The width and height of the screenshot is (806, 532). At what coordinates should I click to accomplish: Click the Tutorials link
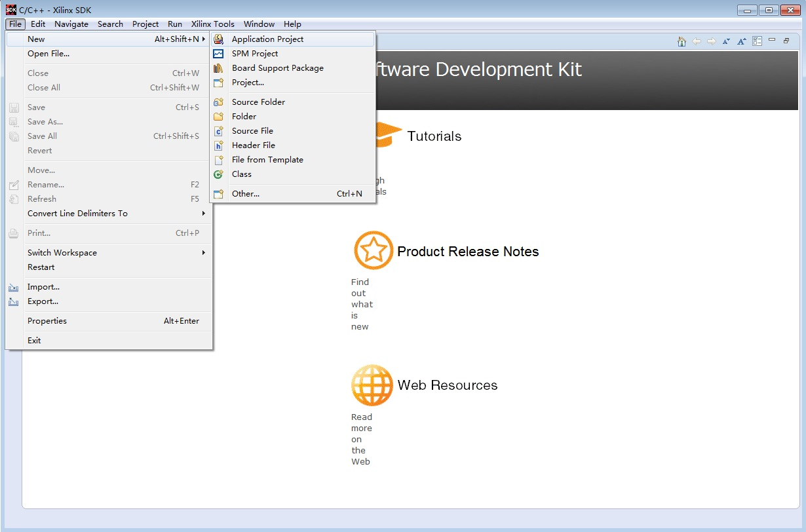pos(434,136)
